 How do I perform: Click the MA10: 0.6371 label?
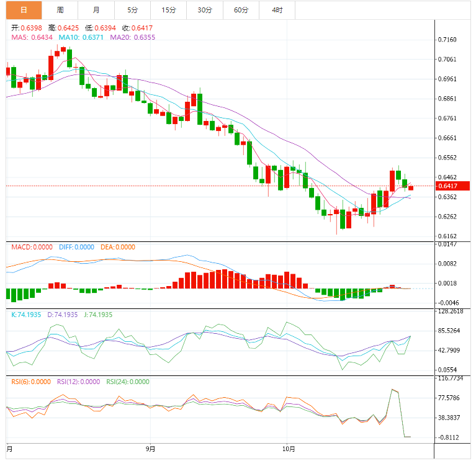(x=81, y=37)
